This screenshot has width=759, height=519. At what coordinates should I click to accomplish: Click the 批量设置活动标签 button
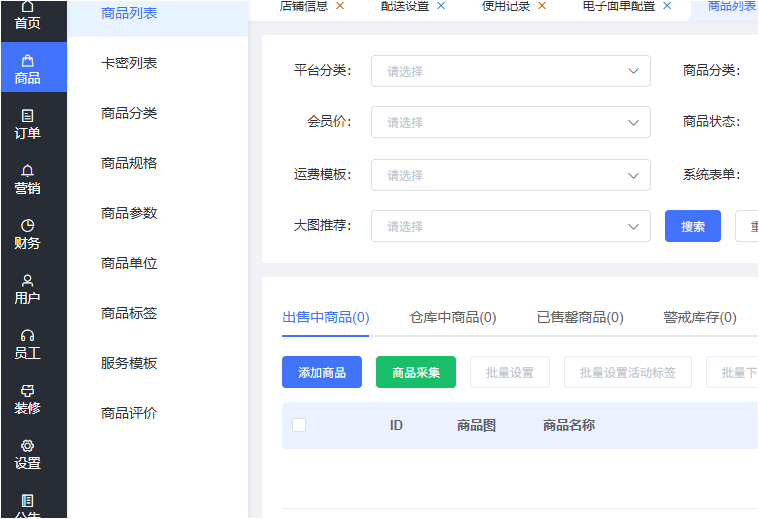[628, 372]
